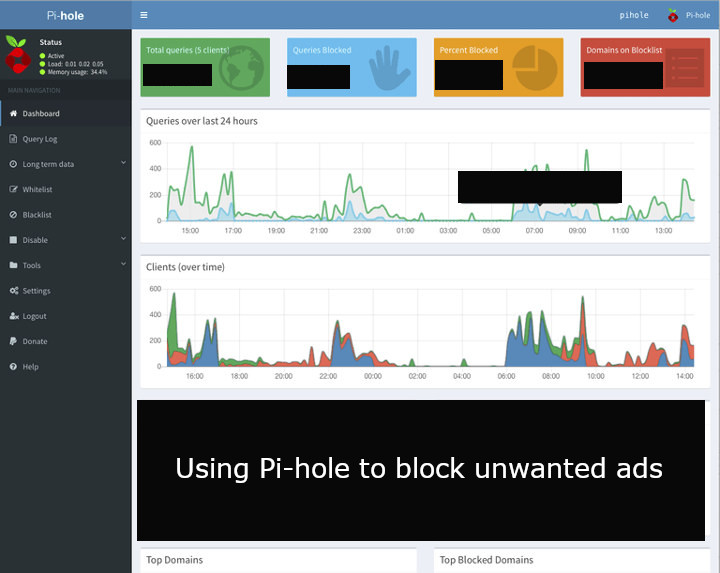Click the 15:00 label on queries chart
The height and width of the screenshot is (573, 720).
click(x=190, y=230)
